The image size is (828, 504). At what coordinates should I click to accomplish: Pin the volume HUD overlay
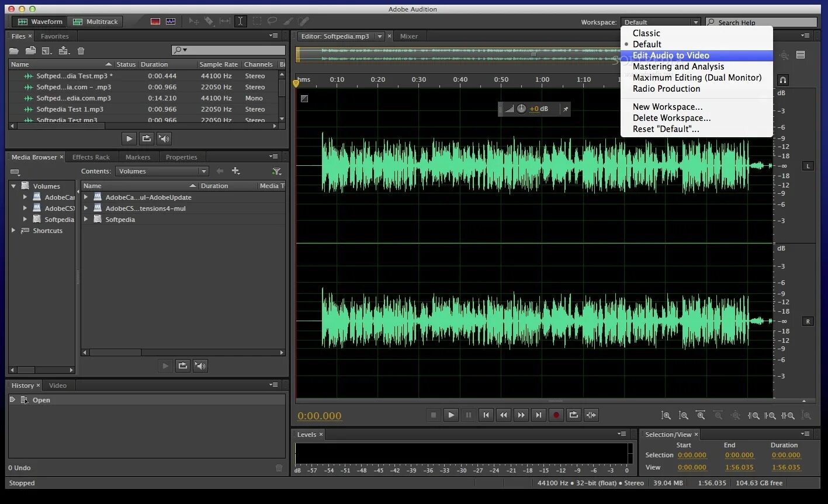tap(565, 109)
